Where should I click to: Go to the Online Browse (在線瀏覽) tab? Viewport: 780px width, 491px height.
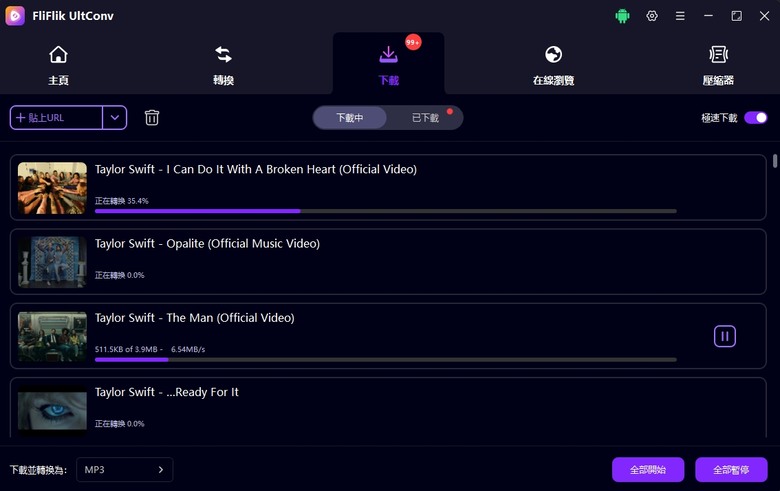(553, 65)
